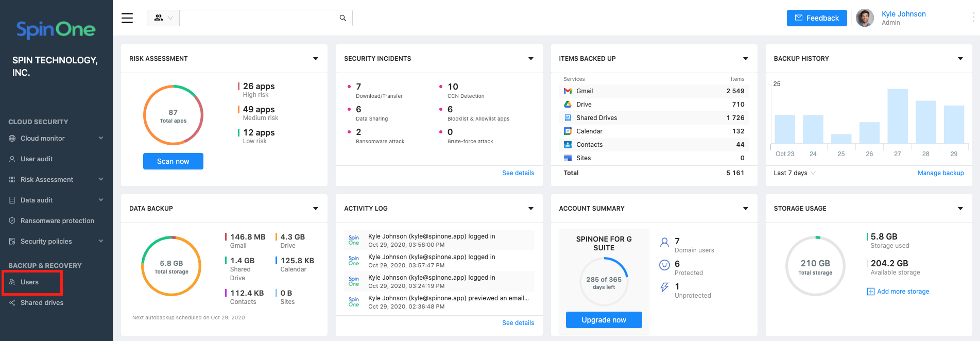Click the search magnifier icon

tap(343, 18)
